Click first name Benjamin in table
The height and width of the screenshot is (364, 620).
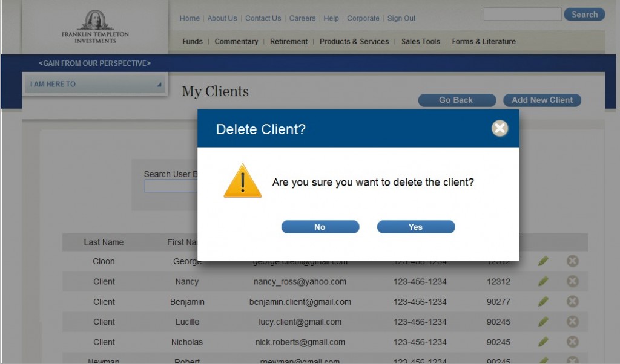[x=188, y=302]
